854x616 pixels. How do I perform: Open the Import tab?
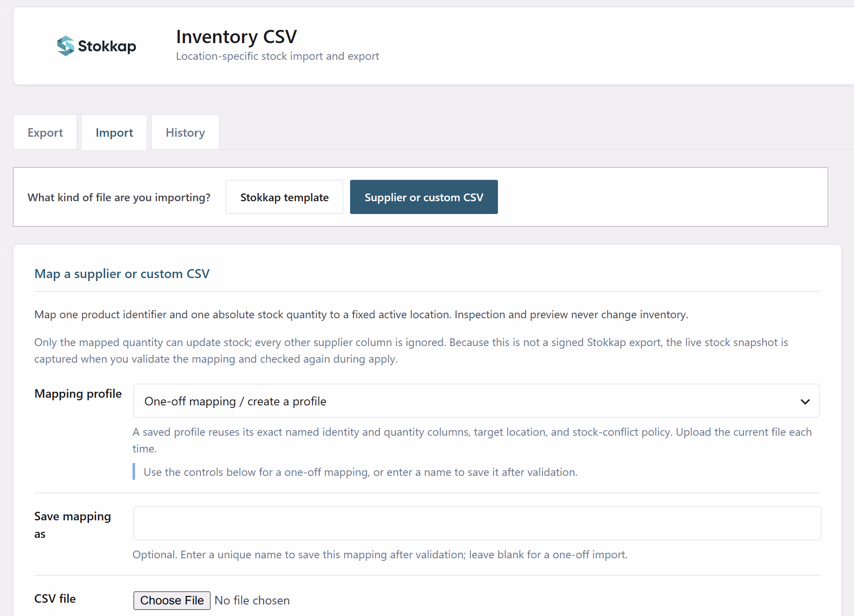click(114, 132)
